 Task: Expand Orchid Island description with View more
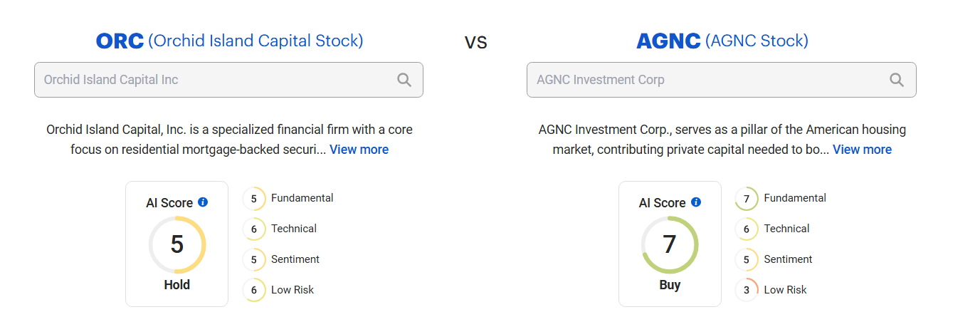click(359, 150)
